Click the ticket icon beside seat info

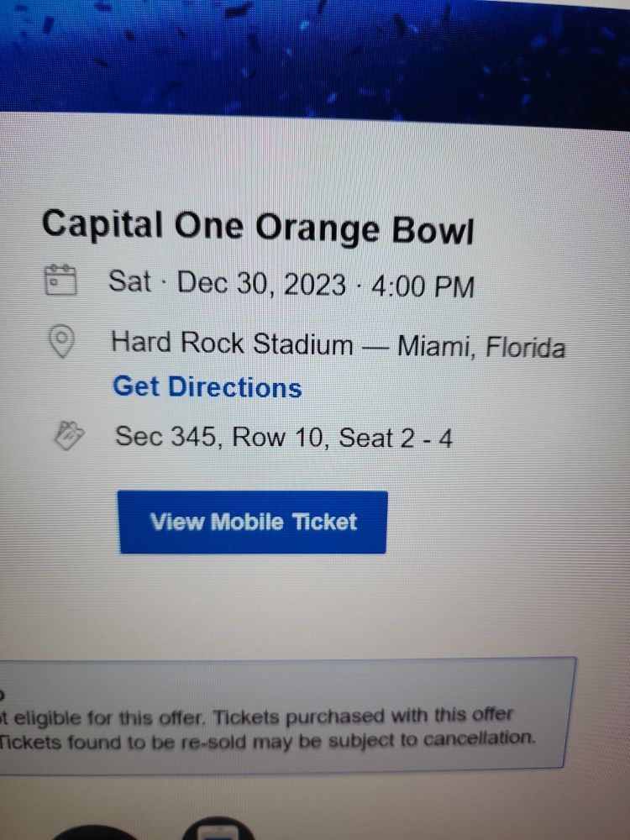tap(69, 434)
